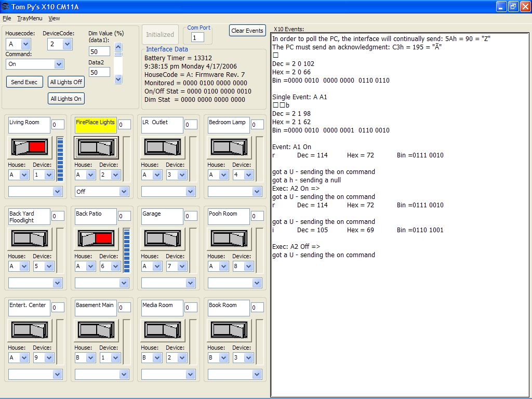Click the FirePlace Lights switch icon
The width and height of the screenshot is (532, 399).
click(x=96, y=147)
